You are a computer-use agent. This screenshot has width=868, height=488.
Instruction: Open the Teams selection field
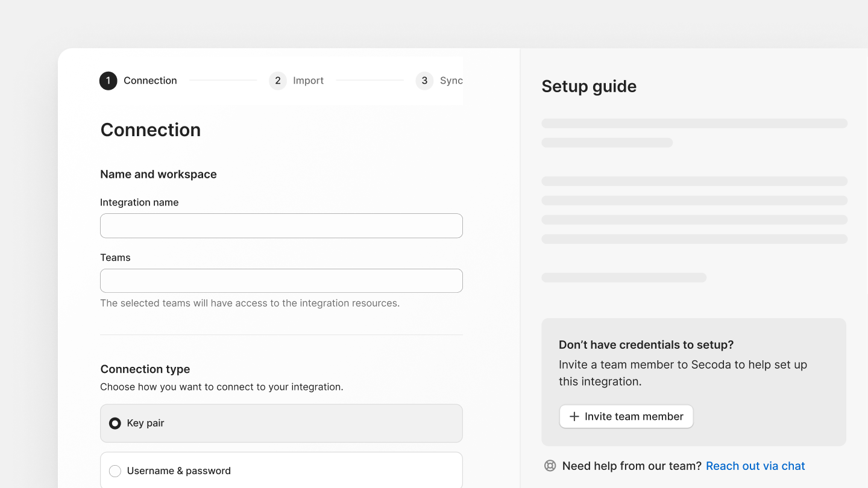click(x=281, y=281)
